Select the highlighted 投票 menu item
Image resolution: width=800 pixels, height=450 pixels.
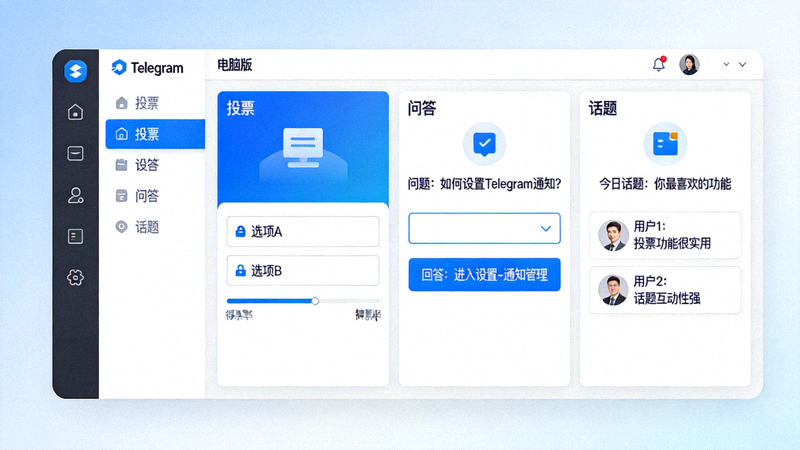[x=155, y=134]
